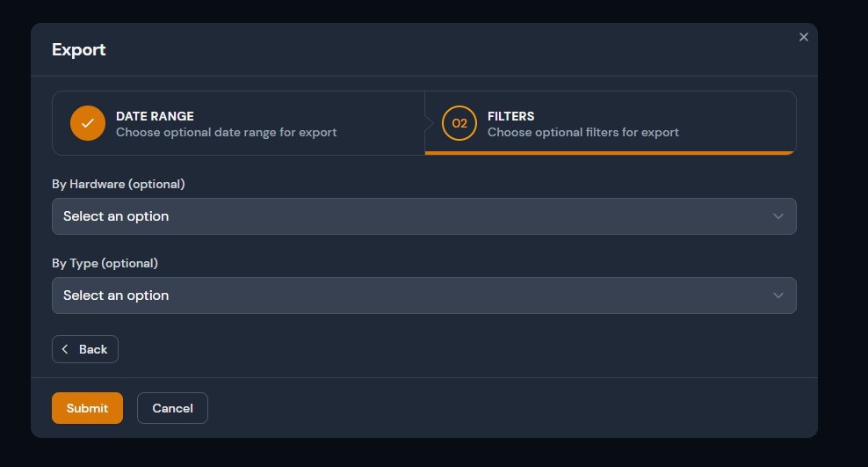Click the "By Hardware (optional)" label

point(119,184)
